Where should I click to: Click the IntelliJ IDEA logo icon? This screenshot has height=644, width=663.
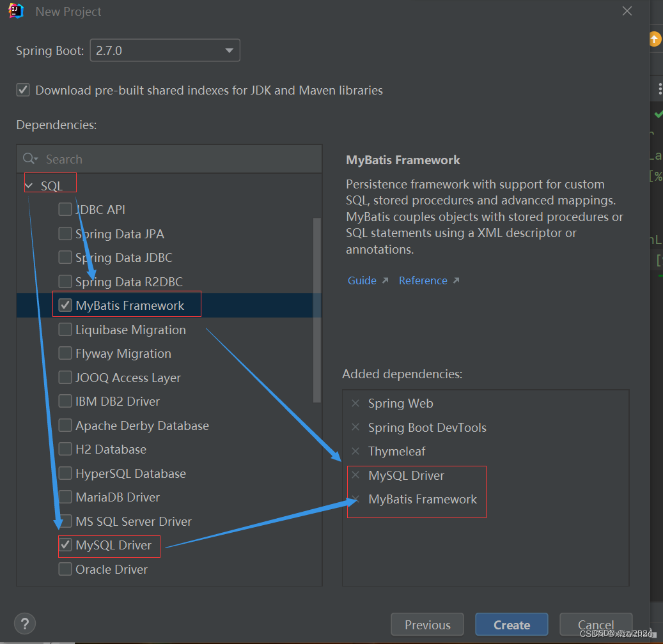[x=15, y=11]
